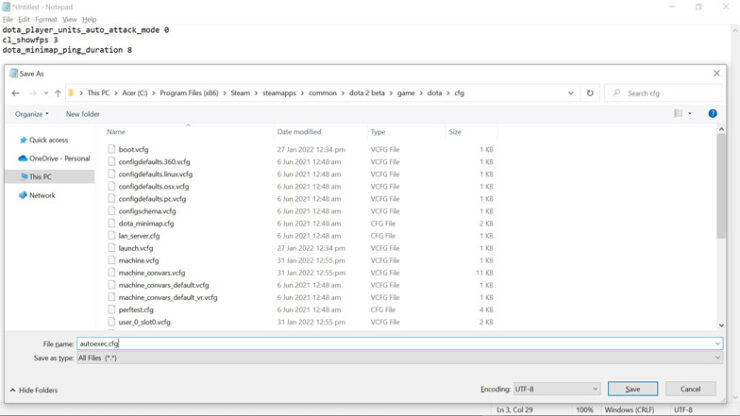Sort files by Date modified column

[300, 132]
